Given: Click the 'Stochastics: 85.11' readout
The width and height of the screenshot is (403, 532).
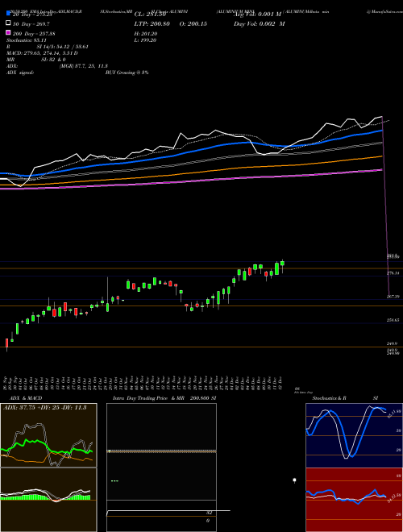Looking at the screenshot, I should pos(27,40).
